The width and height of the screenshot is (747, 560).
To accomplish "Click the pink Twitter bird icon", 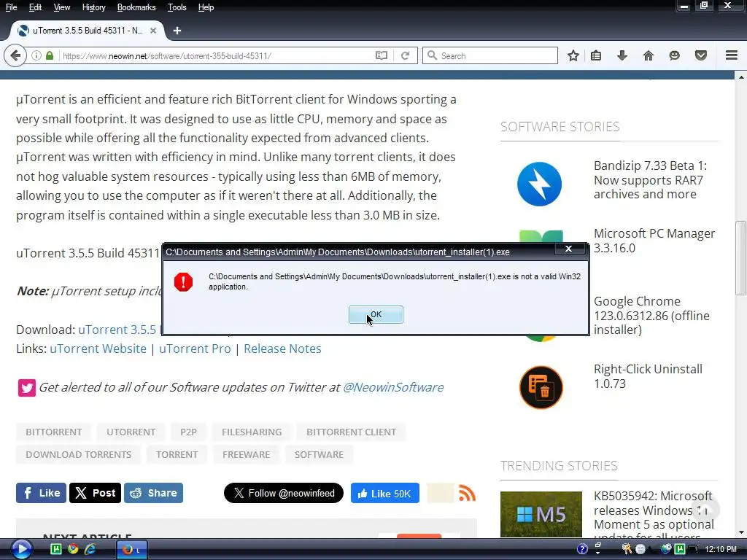I will tap(27, 388).
